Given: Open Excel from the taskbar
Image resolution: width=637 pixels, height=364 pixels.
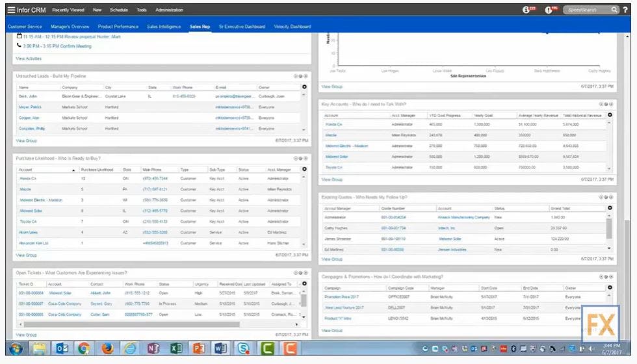Looking at the screenshot, I should pos(176,348).
